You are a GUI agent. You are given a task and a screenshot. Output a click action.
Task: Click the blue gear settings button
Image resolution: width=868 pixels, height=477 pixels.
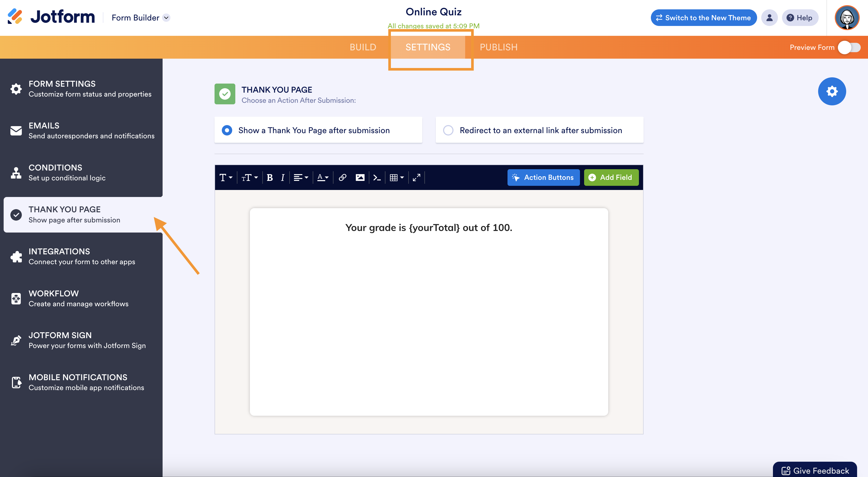tap(832, 91)
